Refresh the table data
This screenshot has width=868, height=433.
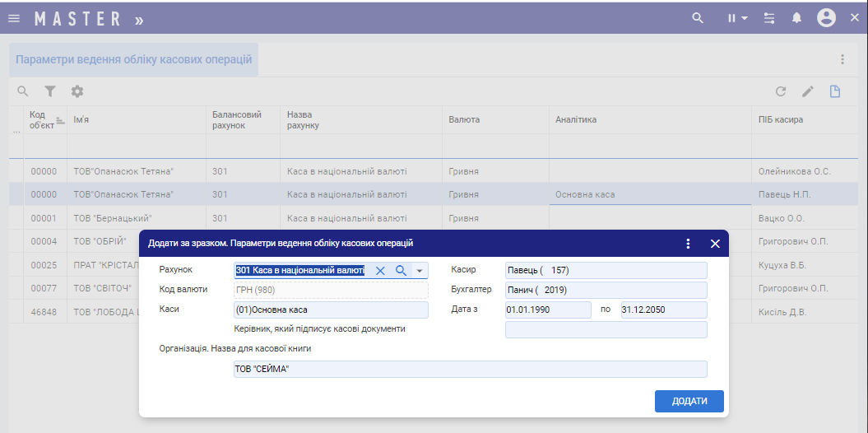(x=781, y=91)
